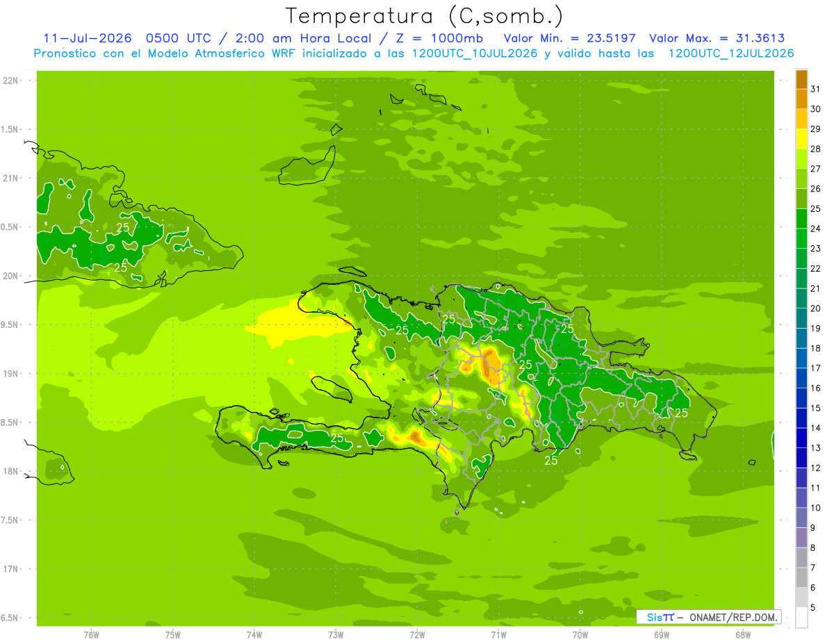Click the '19N' latitude axis label
The width and height of the screenshot is (834, 644).
click(11, 374)
